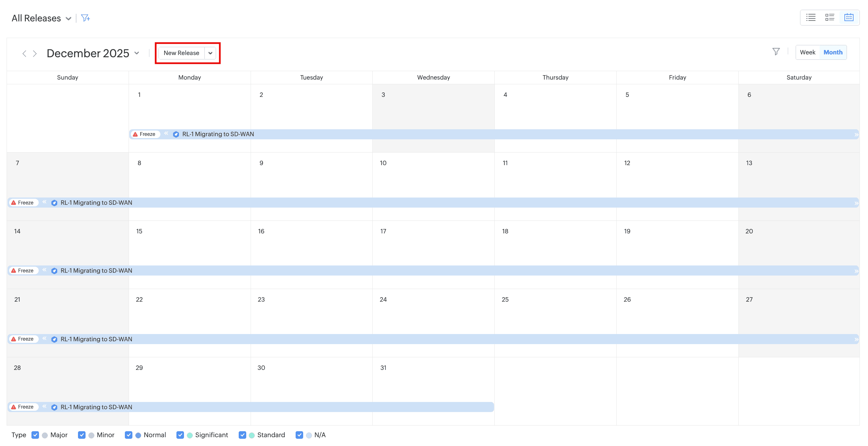Switch to Week view
Screen dimensions: 868x446
[807, 52]
